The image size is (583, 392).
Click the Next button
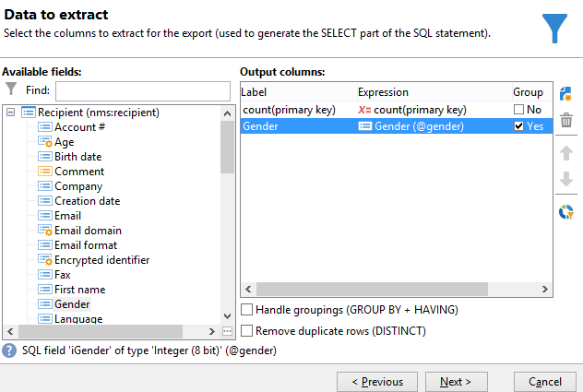[x=456, y=381]
